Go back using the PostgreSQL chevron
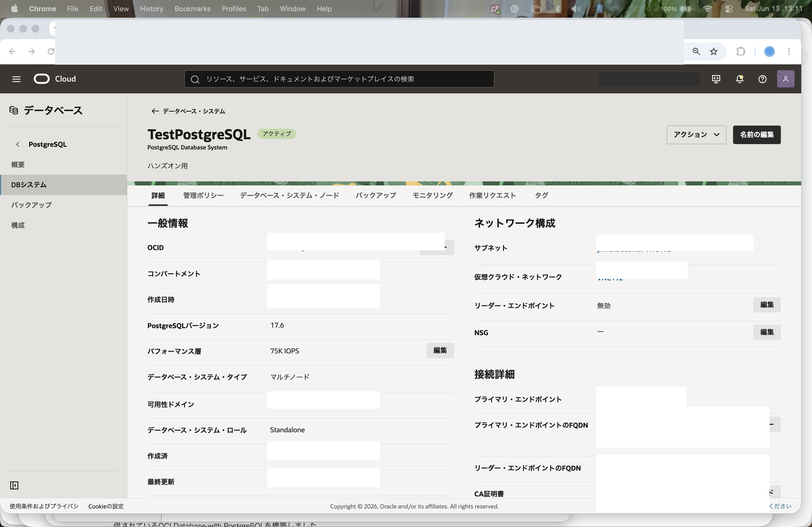Viewport: 812px width, 527px height. click(18, 145)
